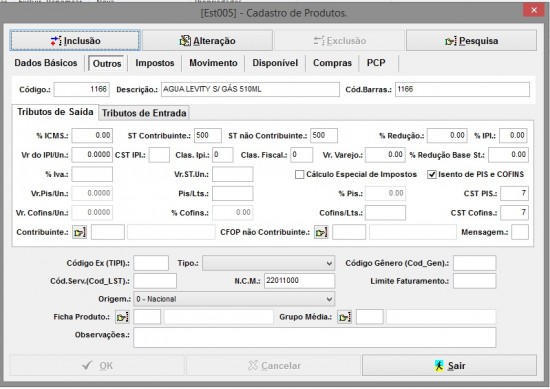Click the Vr do IPI/Un field
The width and height of the screenshot is (550, 389).
click(x=92, y=155)
